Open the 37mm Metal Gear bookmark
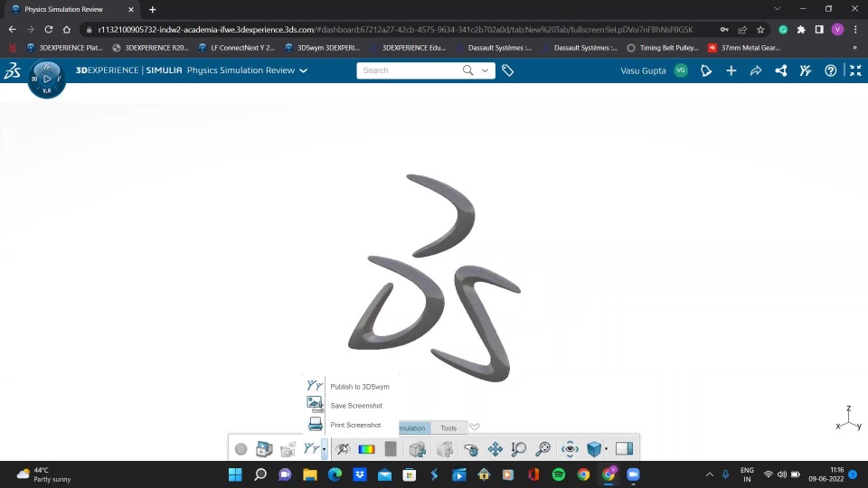This screenshot has height=488, width=868. coord(744,48)
